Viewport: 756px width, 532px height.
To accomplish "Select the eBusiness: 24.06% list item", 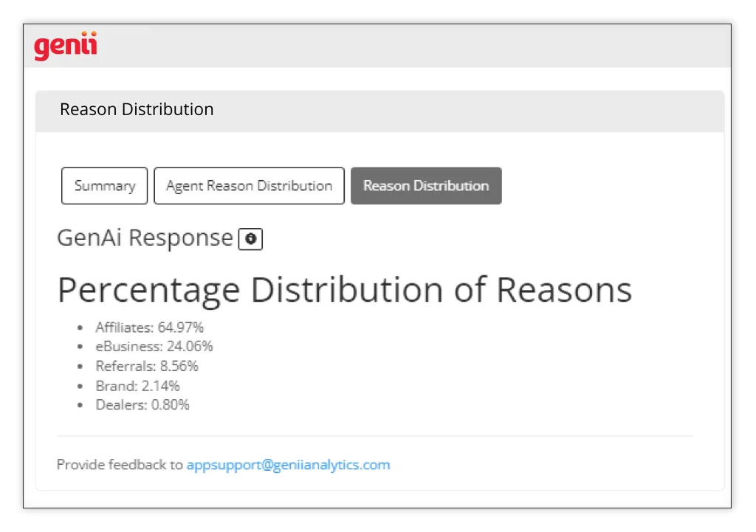I will (154, 346).
